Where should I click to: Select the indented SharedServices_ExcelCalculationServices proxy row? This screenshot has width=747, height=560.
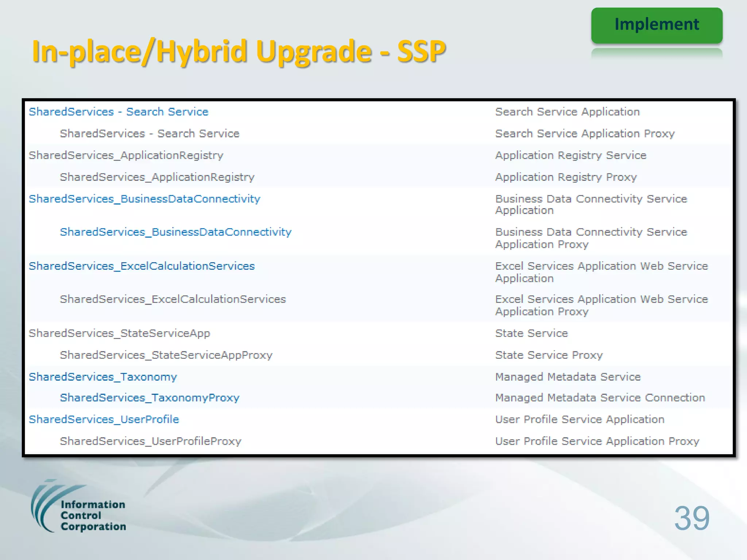[173, 299]
